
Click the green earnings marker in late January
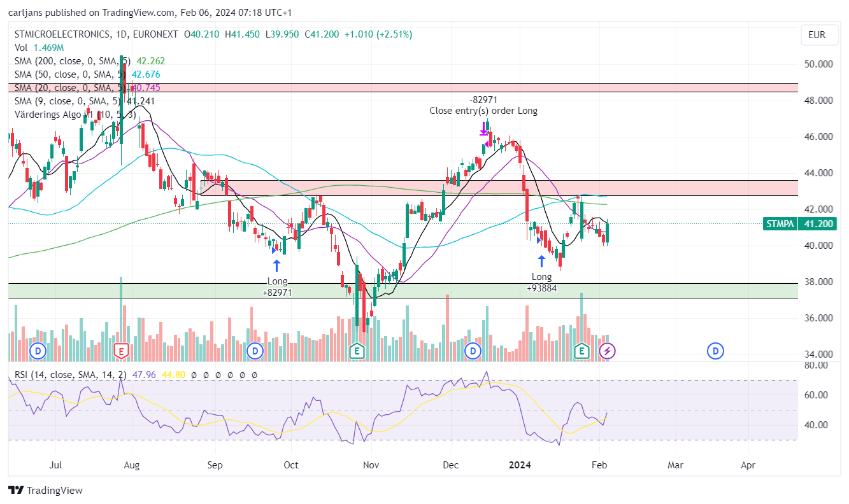point(581,351)
